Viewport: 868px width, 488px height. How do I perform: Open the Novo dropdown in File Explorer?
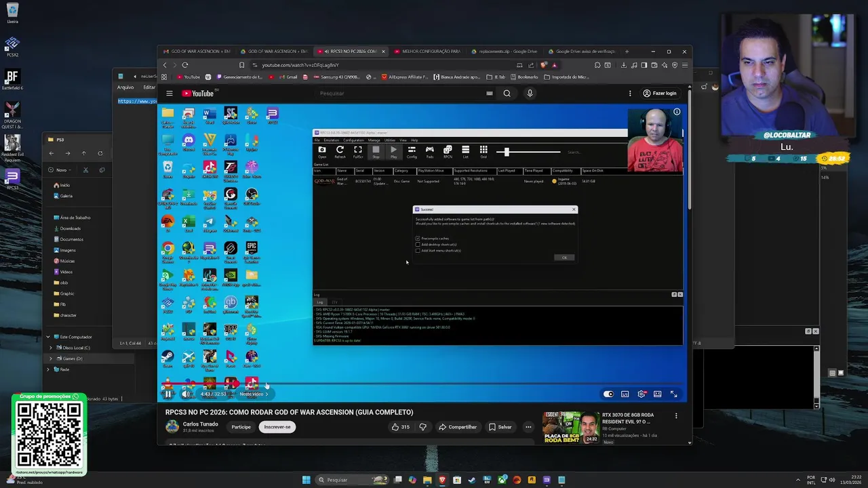tap(60, 170)
